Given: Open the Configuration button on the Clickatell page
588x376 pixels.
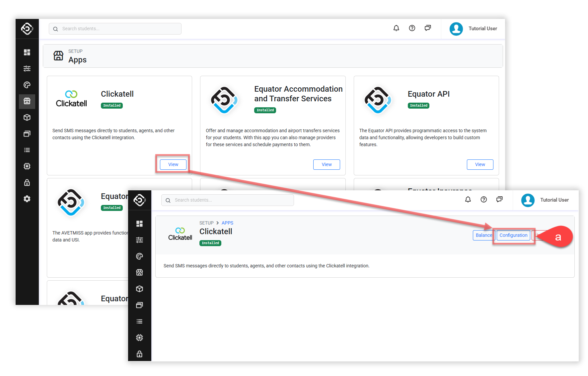Looking at the screenshot, I should (x=513, y=235).
